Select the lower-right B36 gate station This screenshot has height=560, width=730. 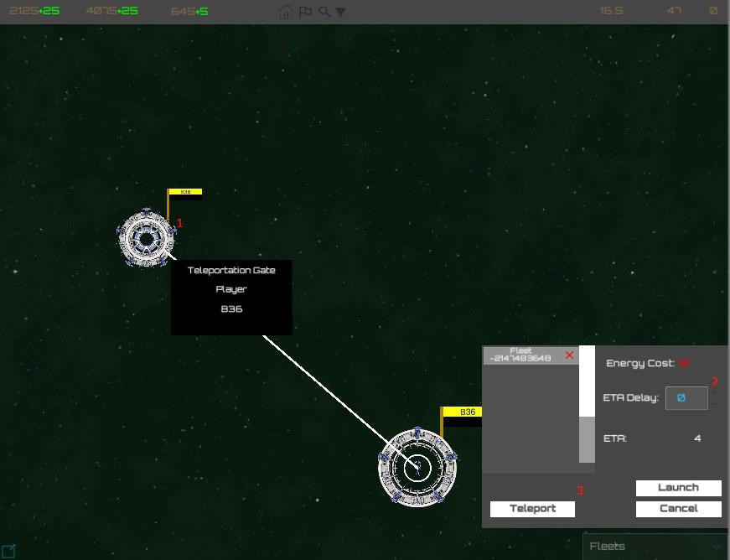click(x=417, y=467)
